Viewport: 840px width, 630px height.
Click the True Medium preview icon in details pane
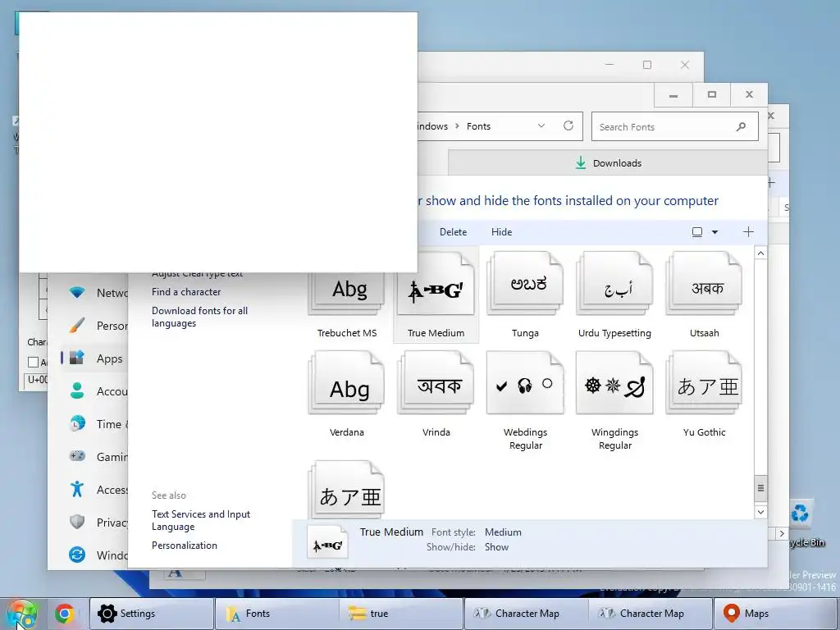(x=327, y=542)
